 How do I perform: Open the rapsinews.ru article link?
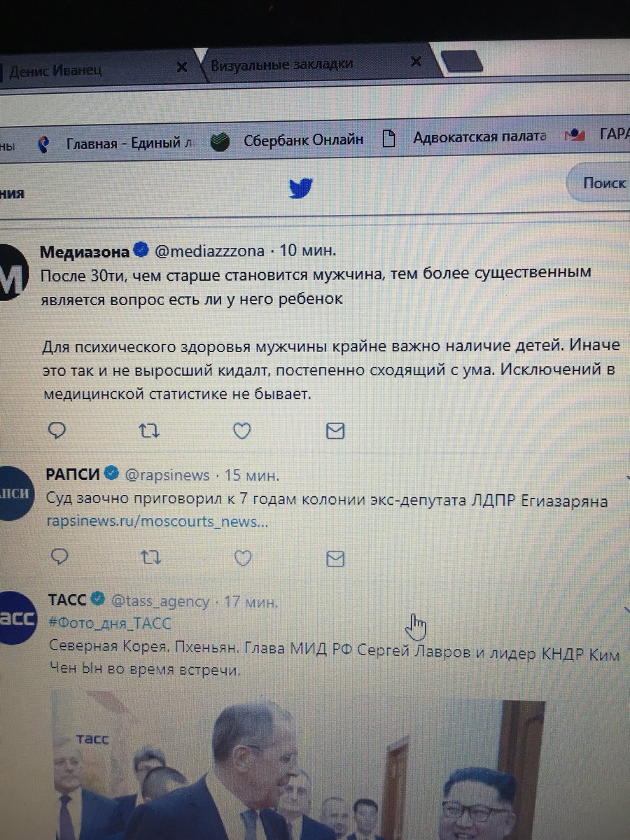[x=157, y=521]
